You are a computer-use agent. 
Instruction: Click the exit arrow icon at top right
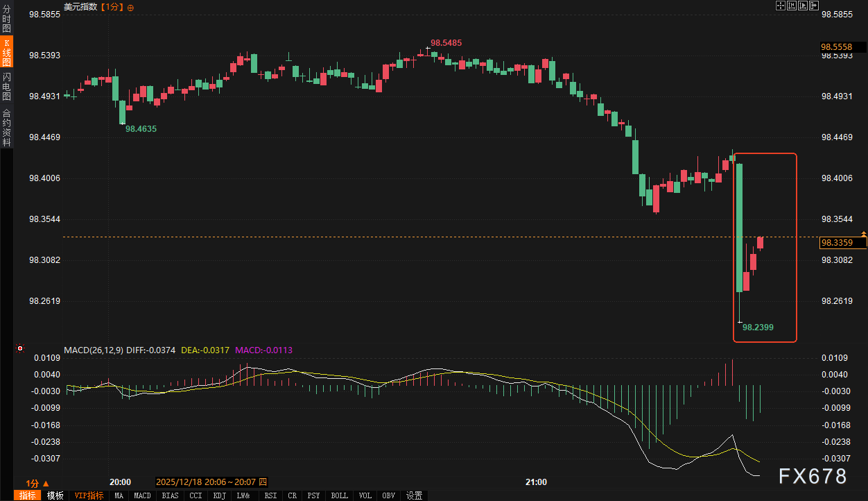pyautogui.click(x=815, y=6)
